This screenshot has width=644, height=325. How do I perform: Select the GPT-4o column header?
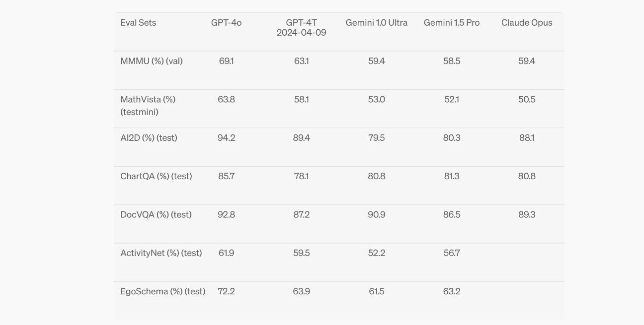(x=226, y=23)
